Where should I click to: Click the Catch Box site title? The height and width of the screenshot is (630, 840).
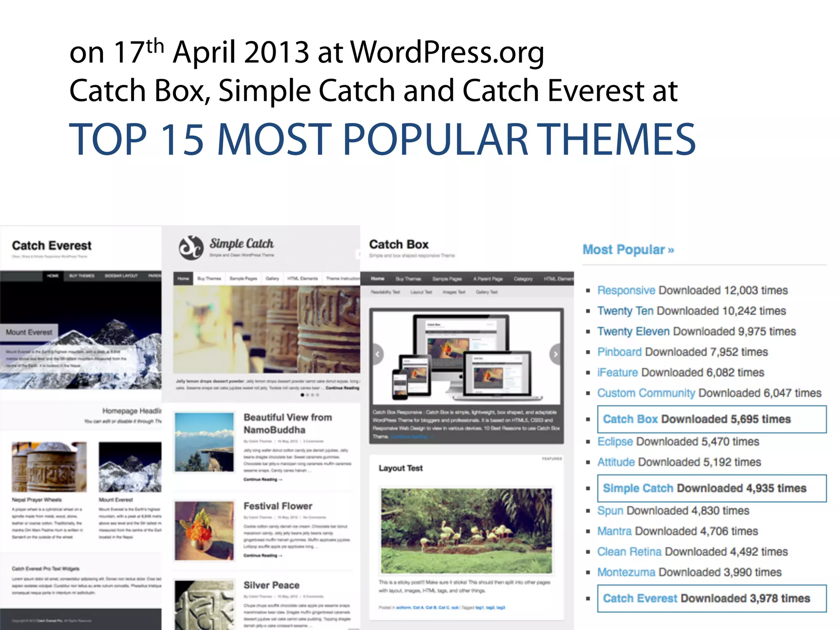click(399, 244)
